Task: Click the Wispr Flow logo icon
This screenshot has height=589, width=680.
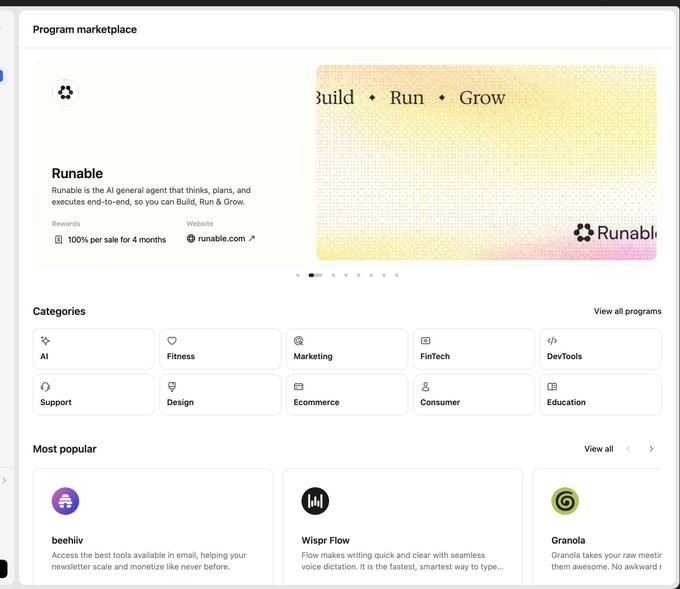Action: [x=315, y=501]
